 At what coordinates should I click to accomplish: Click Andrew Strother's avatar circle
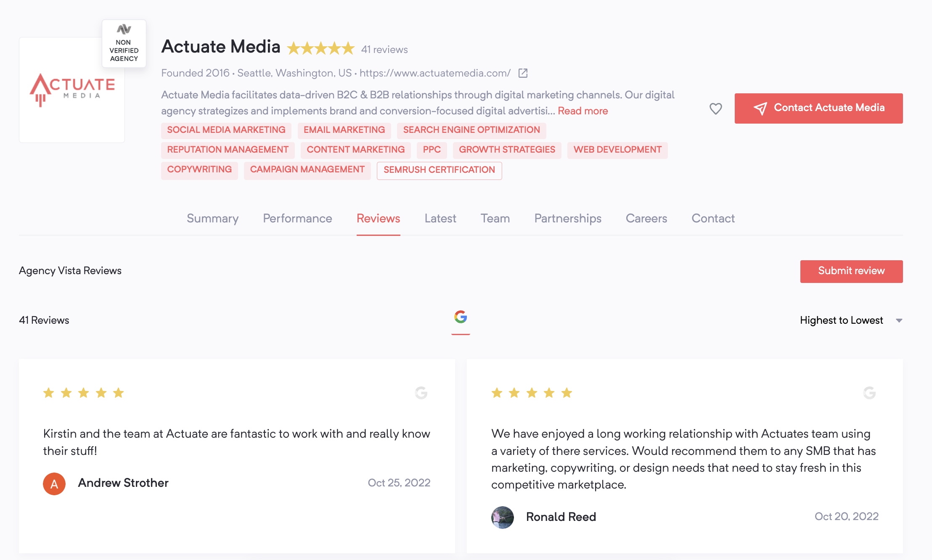(54, 483)
